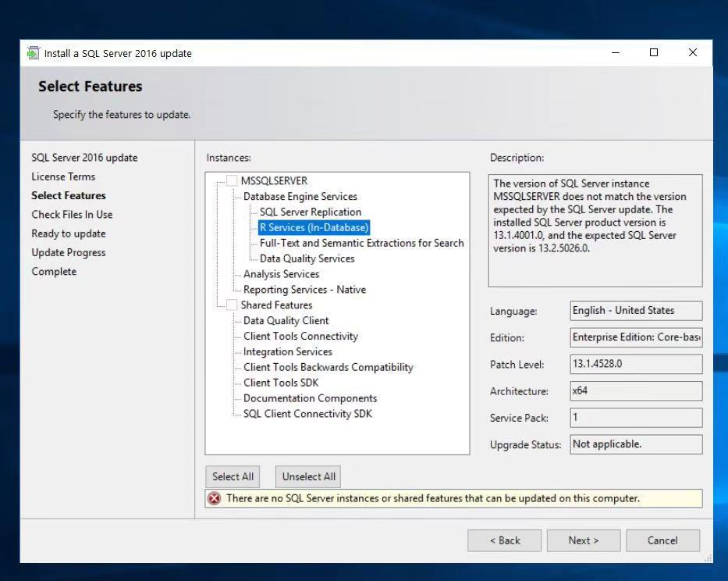Screen dimensions: 728x581
Task: Open License Terms step in sidebar
Action: 63,176
